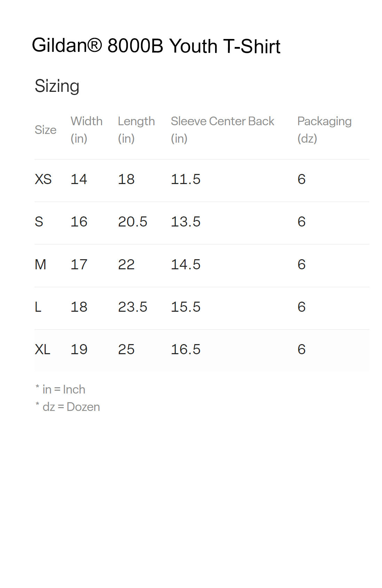Click the Packaging (dz) column header

(x=324, y=129)
